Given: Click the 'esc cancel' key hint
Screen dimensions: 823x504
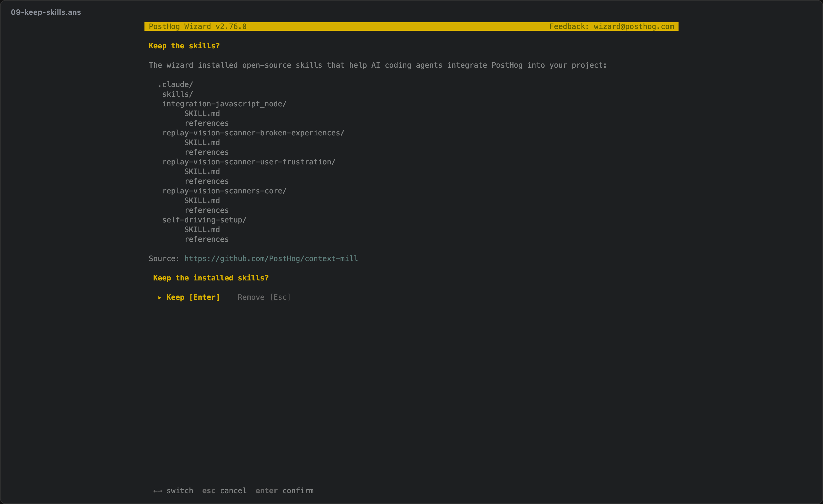Looking at the screenshot, I should coord(224,491).
